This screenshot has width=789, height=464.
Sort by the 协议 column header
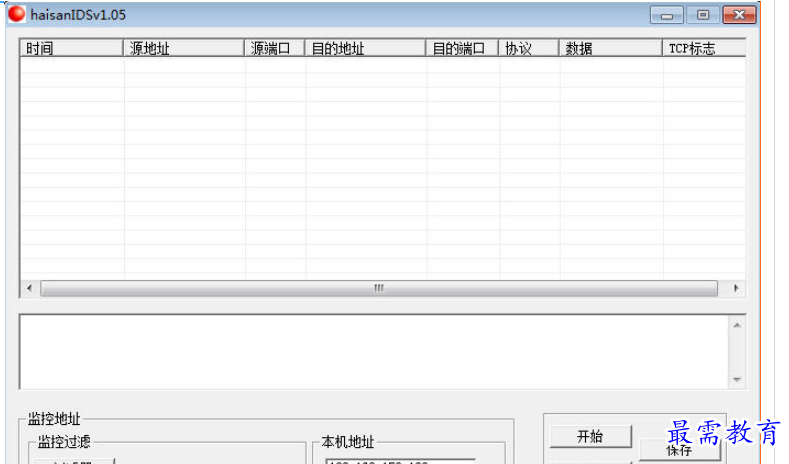tap(529, 48)
